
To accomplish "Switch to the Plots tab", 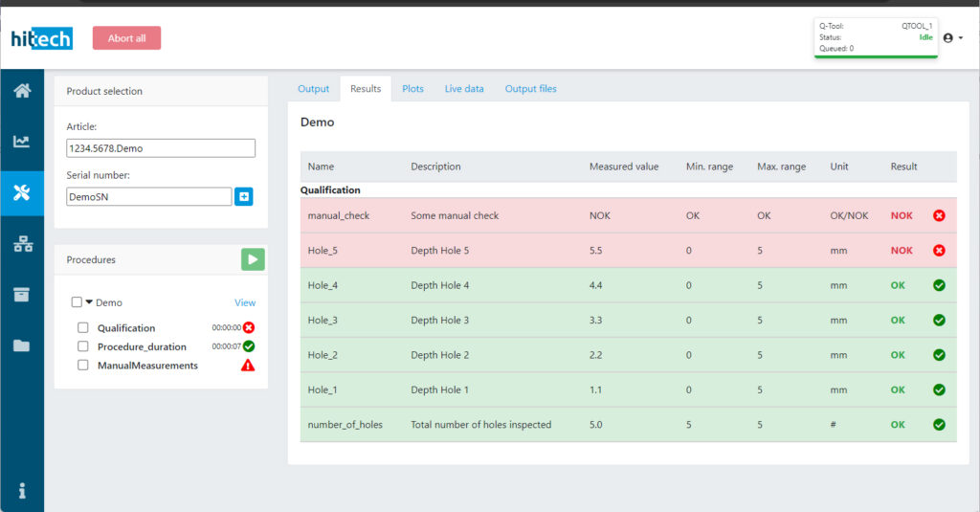I will pyautogui.click(x=412, y=89).
